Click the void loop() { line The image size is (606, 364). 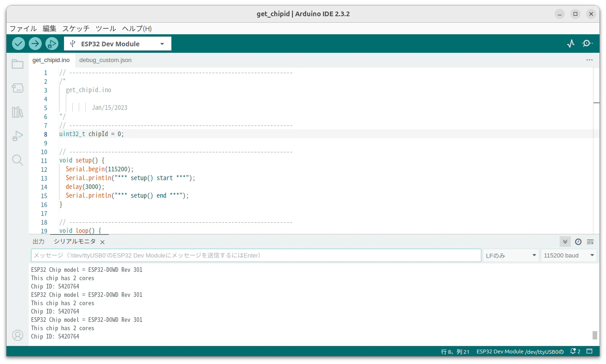coord(80,230)
